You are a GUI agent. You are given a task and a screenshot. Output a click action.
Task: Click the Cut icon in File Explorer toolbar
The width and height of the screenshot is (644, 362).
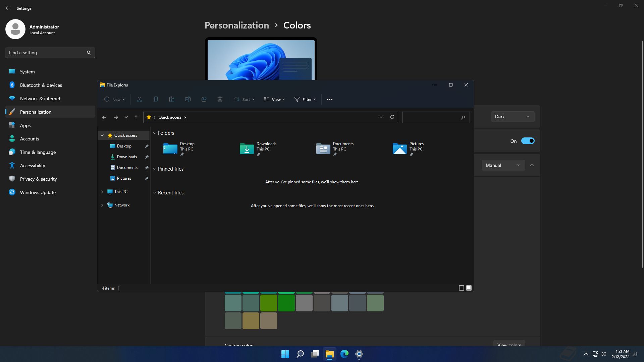[140, 99]
